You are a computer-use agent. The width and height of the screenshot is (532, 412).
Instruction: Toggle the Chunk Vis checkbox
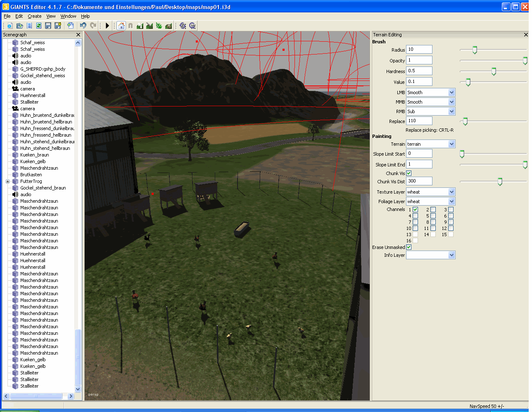point(409,173)
